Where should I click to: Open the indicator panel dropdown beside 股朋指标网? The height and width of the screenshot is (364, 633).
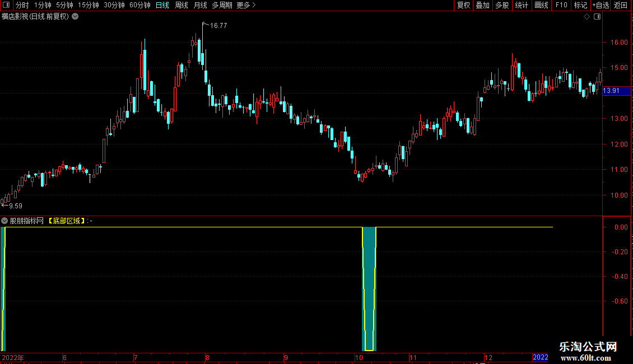(x=4, y=221)
